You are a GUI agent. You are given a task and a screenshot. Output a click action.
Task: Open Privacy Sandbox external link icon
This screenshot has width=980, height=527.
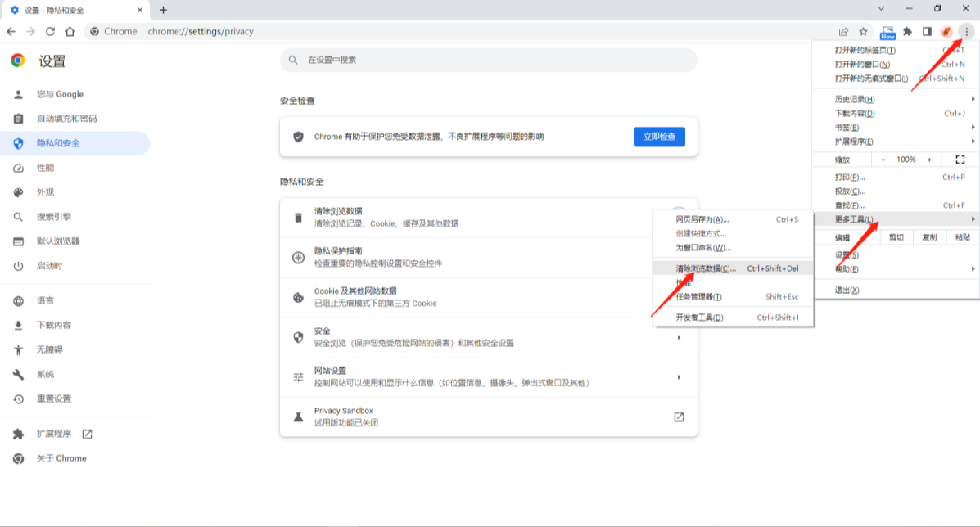pyautogui.click(x=679, y=417)
